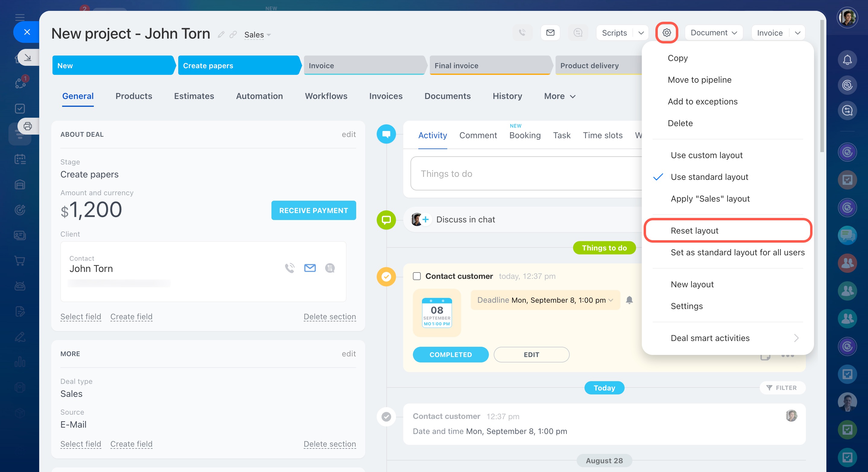Expand the More tabs dropdown
868x472 pixels.
(560, 96)
